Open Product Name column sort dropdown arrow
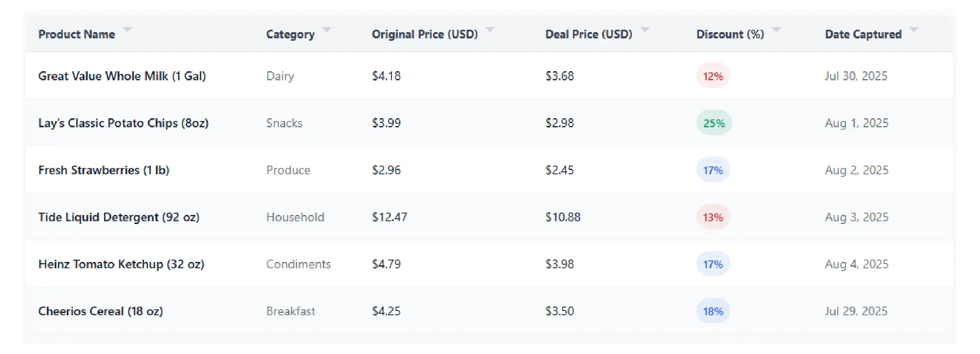The width and height of the screenshot is (980, 354). click(127, 30)
